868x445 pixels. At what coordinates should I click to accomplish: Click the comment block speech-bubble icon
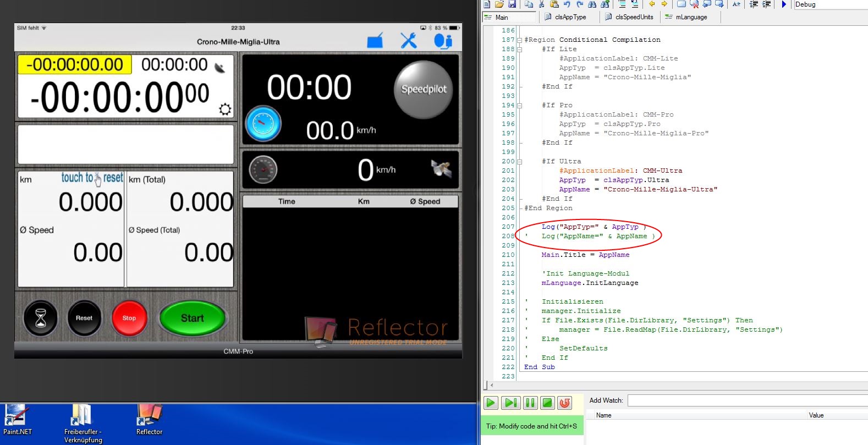pos(682,4)
